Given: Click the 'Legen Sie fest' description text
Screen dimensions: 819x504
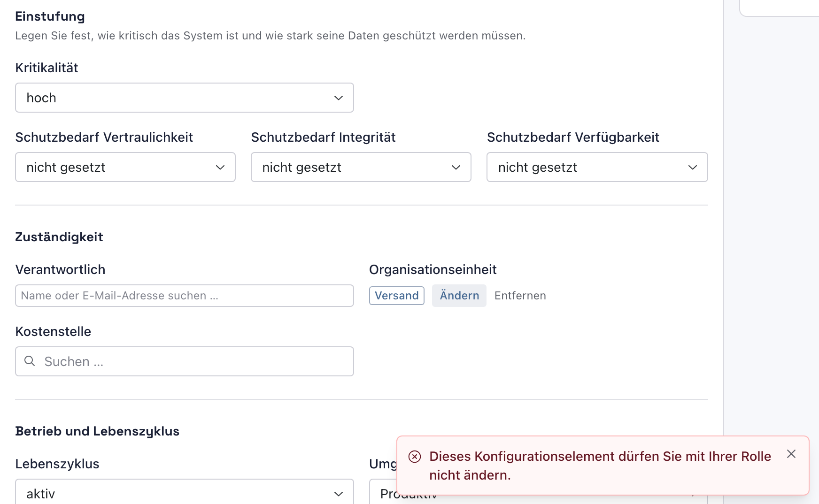Looking at the screenshot, I should pos(270,36).
